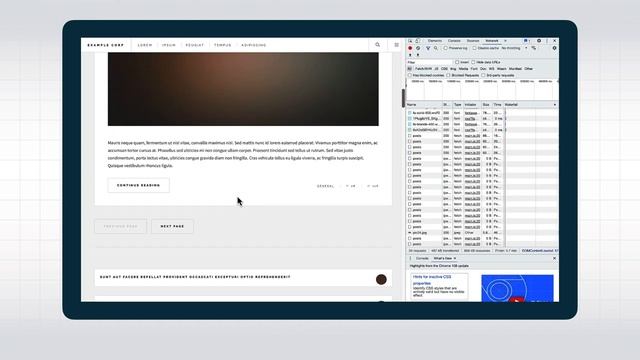Filter requests by CSS type
Viewport: 640px width, 360px height.
pos(444,69)
